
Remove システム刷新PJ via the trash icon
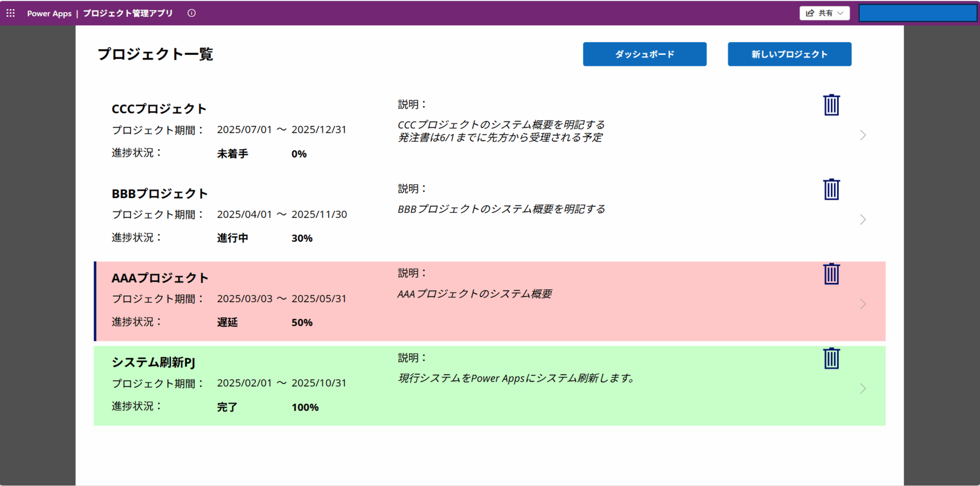(x=831, y=358)
